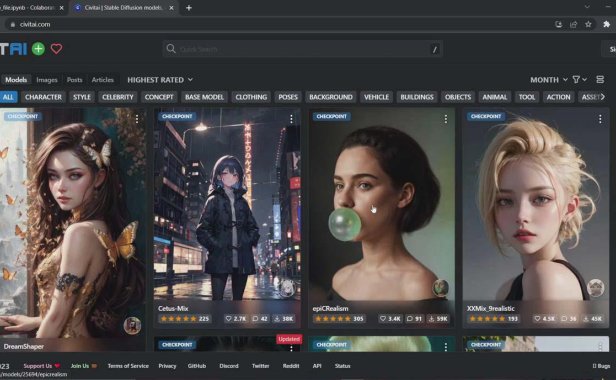Viewport: 616px width, 380px height.
Task: Switch to the Articles tab
Action: coord(103,80)
